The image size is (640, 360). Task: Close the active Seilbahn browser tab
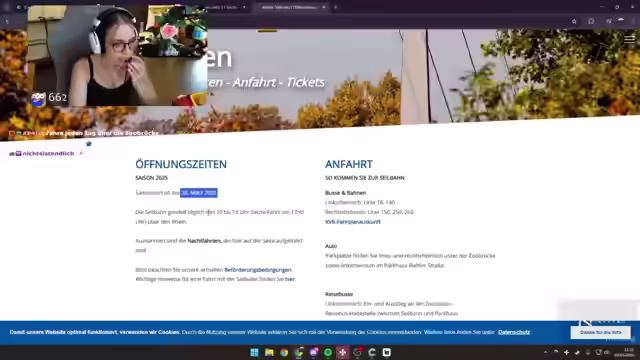(324, 7)
